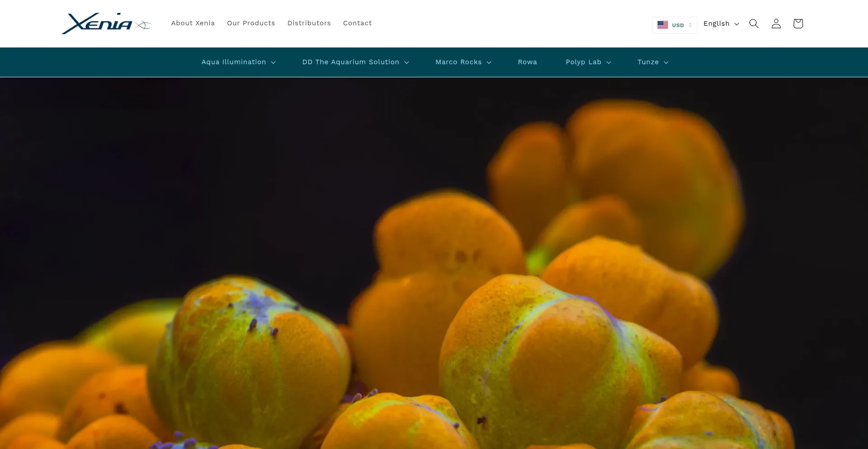Open the Distributors page
The width and height of the screenshot is (868, 449).
309,23
